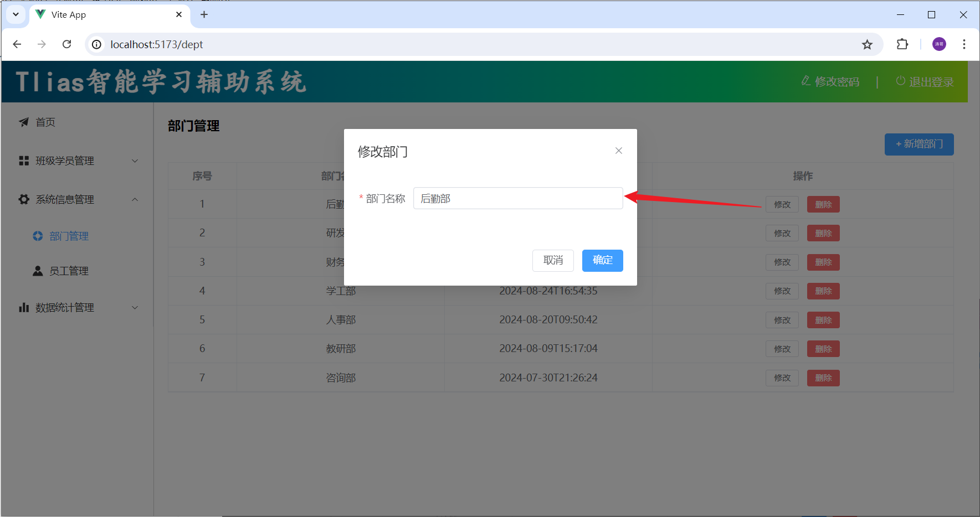The image size is (980, 517).
Task: Click the 退出登录 power icon
Action: (900, 81)
